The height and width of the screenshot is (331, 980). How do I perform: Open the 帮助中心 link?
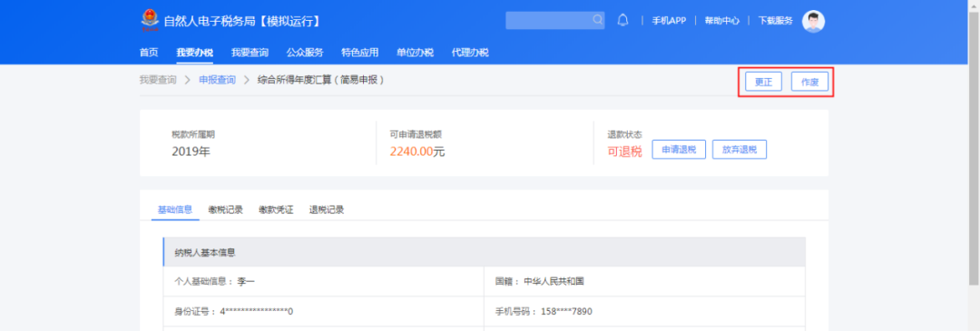coord(722,21)
